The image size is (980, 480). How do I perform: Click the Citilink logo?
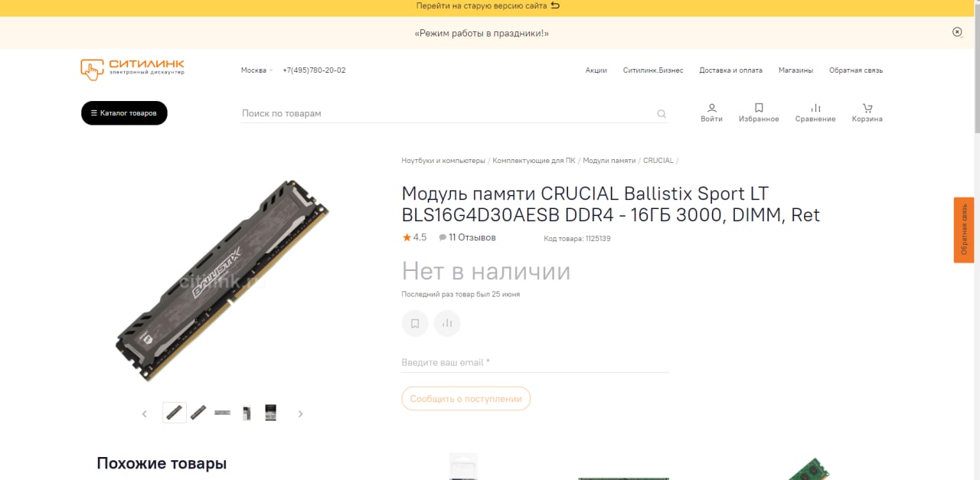[132, 69]
